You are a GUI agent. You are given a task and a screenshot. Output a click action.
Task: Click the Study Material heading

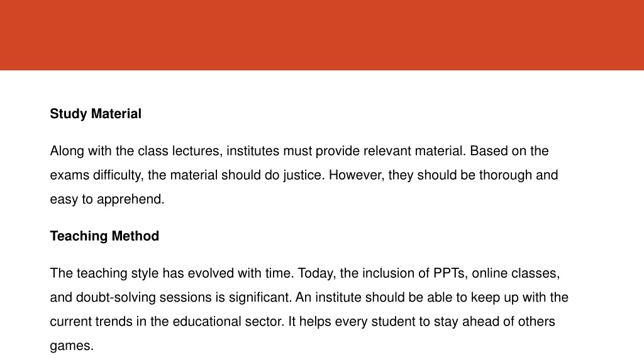pyautogui.click(x=96, y=114)
